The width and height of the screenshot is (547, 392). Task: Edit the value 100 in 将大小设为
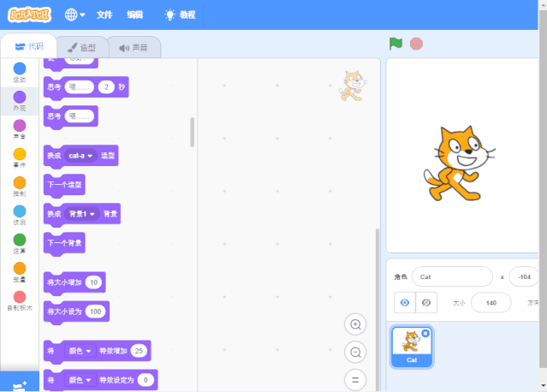(95, 312)
